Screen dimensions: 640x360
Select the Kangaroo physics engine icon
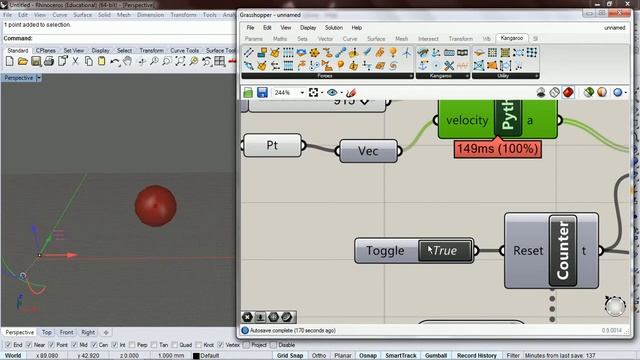tap(423, 53)
